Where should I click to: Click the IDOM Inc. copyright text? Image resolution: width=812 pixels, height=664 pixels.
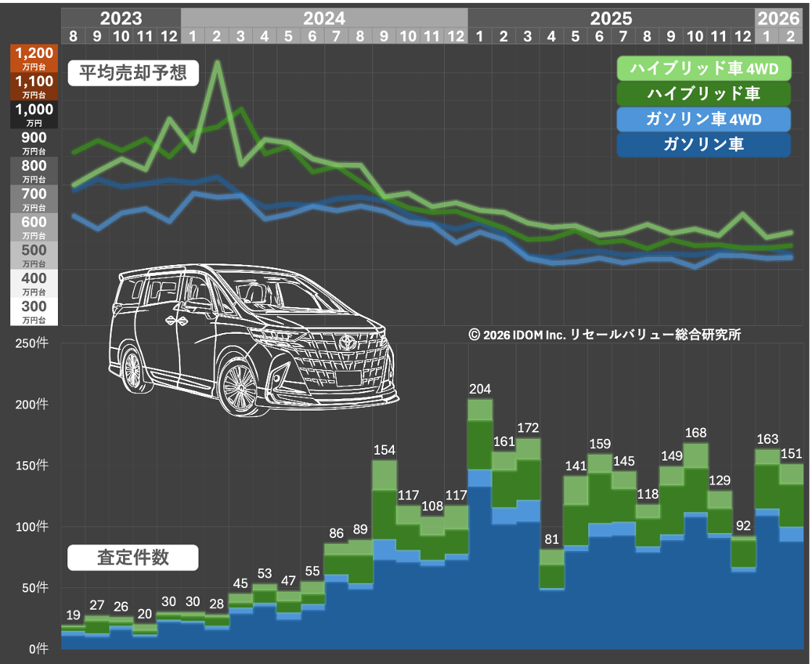604,335
